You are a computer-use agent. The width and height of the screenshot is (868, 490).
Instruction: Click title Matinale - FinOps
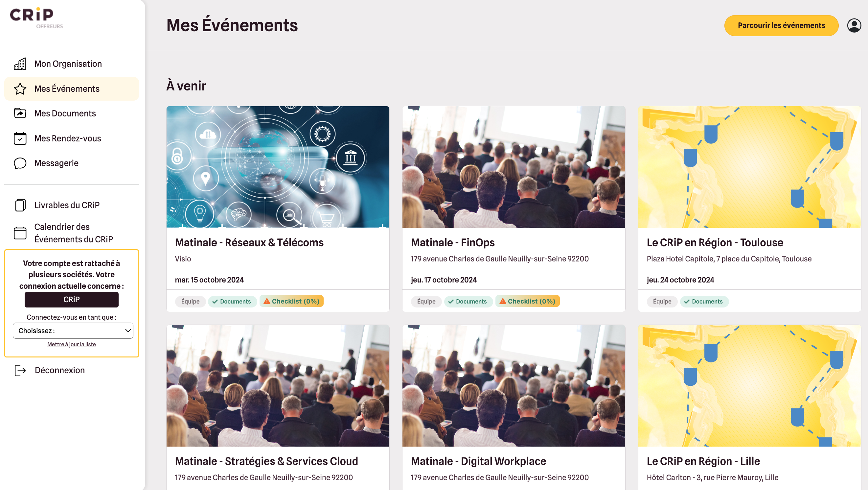[x=452, y=242]
